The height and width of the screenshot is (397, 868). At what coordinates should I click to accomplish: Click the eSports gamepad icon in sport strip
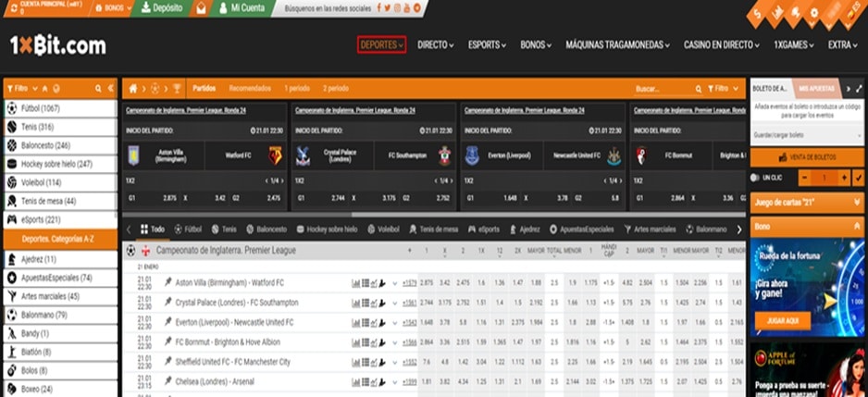(472, 230)
